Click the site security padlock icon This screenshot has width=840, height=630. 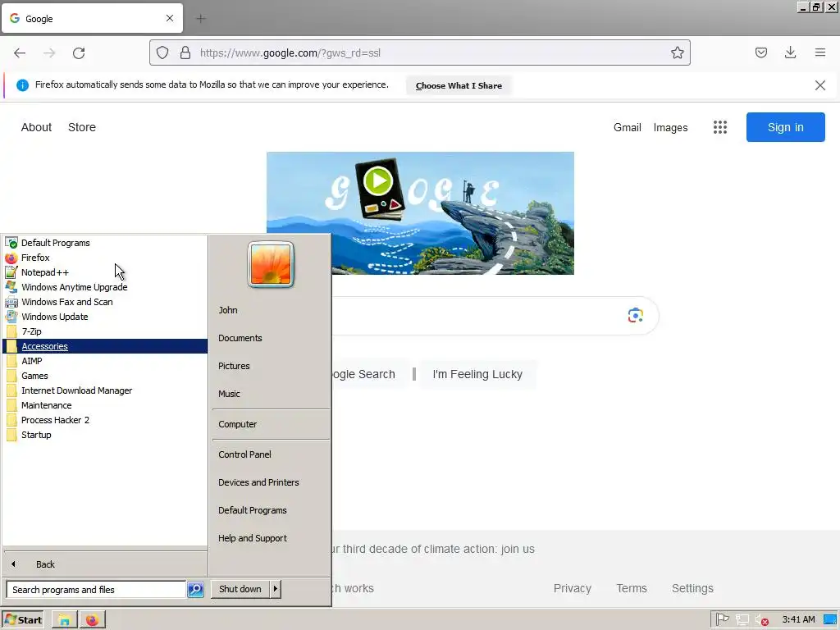point(185,52)
